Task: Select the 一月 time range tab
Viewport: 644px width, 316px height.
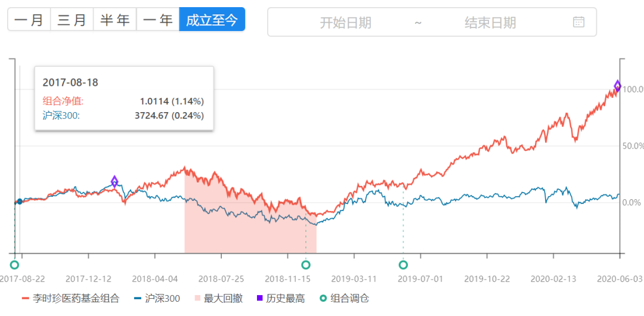Action: coord(29,20)
